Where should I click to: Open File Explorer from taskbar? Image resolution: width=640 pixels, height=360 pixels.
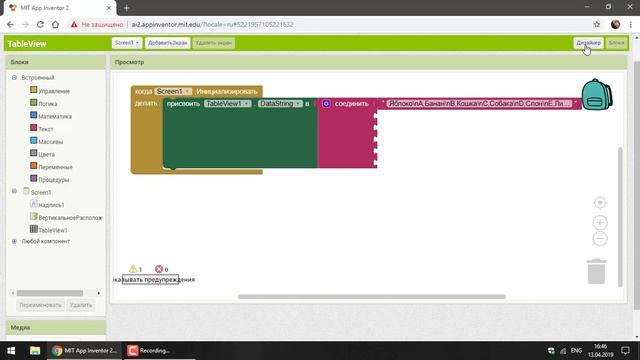(35, 351)
